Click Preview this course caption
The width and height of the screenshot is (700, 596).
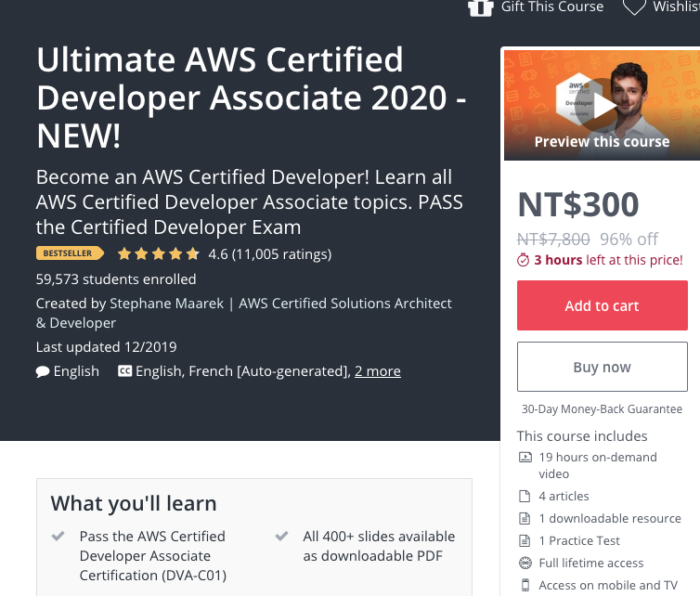click(x=602, y=141)
